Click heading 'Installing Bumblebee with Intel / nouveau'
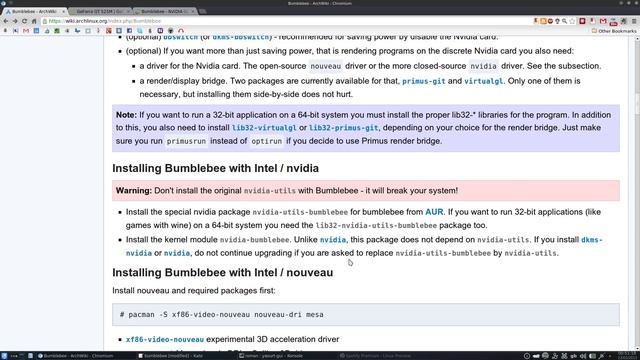 222,272
